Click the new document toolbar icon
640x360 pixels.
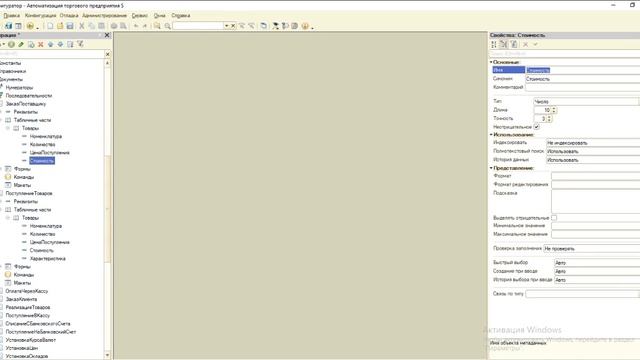point(50,26)
